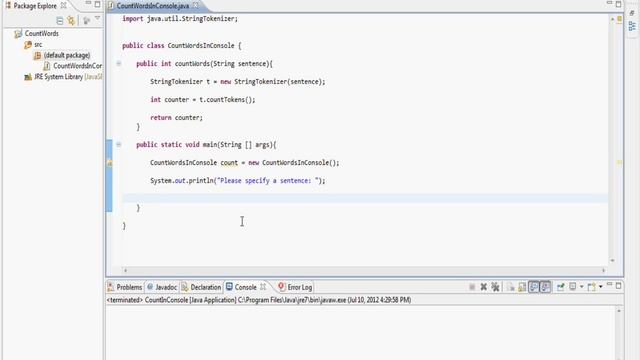The image size is (640, 360).
Task: Minimize the Console view
Action: (x=609, y=284)
